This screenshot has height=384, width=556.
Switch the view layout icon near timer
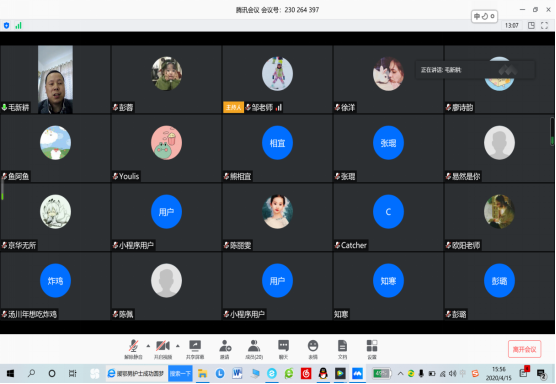point(531,26)
